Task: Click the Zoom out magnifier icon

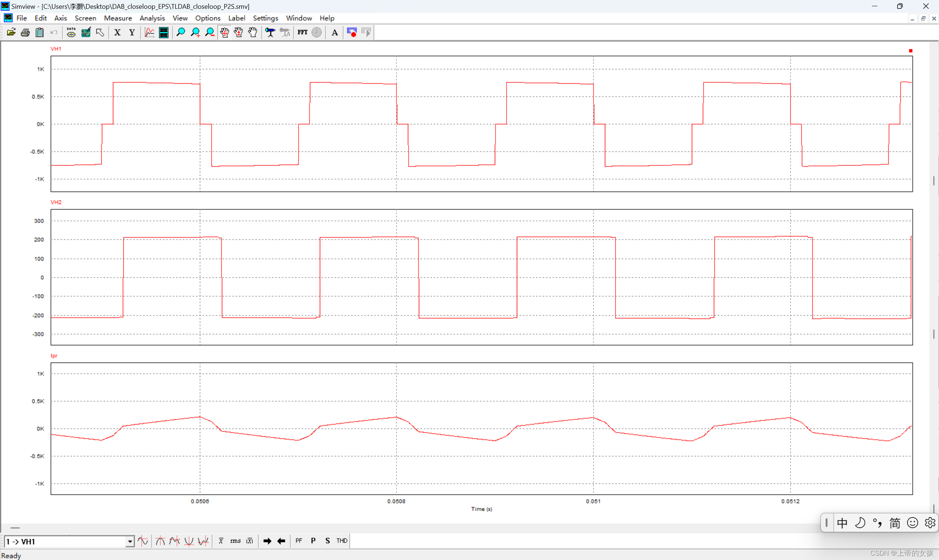Action: 209,33
